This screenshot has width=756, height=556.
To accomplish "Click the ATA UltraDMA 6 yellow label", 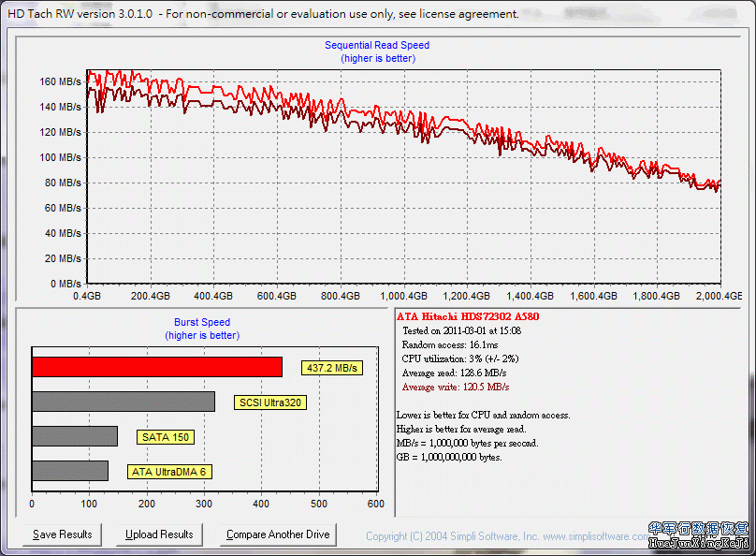I will coord(169,472).
